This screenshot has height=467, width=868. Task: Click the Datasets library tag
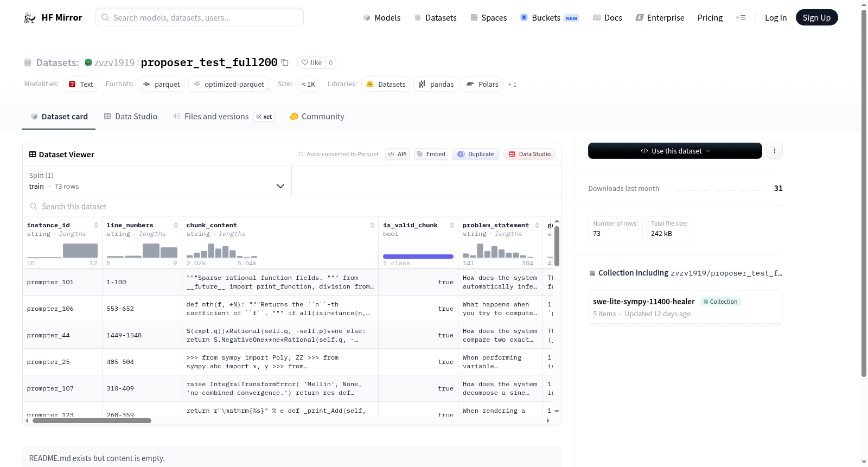pos(386,84)
